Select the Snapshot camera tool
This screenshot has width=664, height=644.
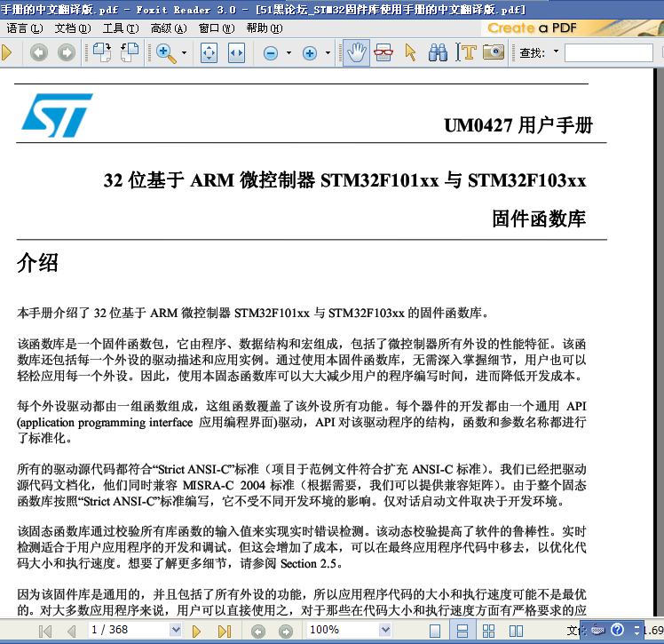click(494, 52)
